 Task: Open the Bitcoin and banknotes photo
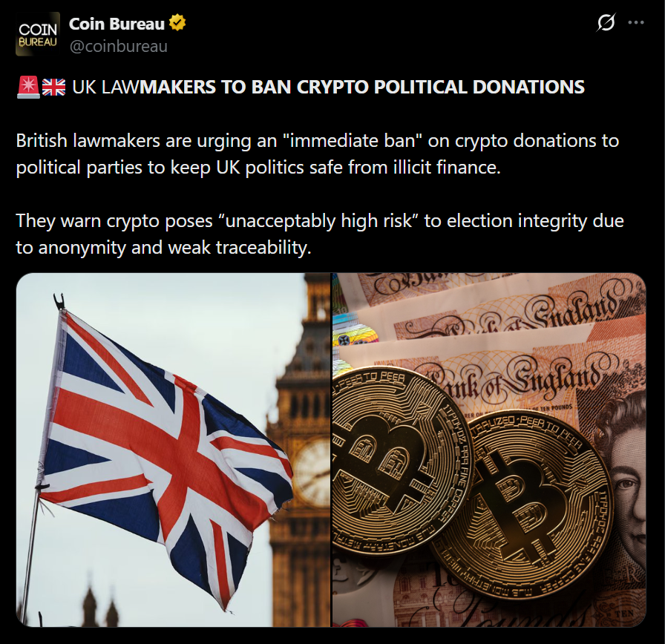[489, 450]
